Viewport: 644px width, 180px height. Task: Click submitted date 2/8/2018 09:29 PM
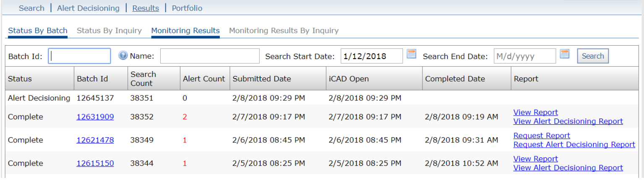(x=269, y=98)
